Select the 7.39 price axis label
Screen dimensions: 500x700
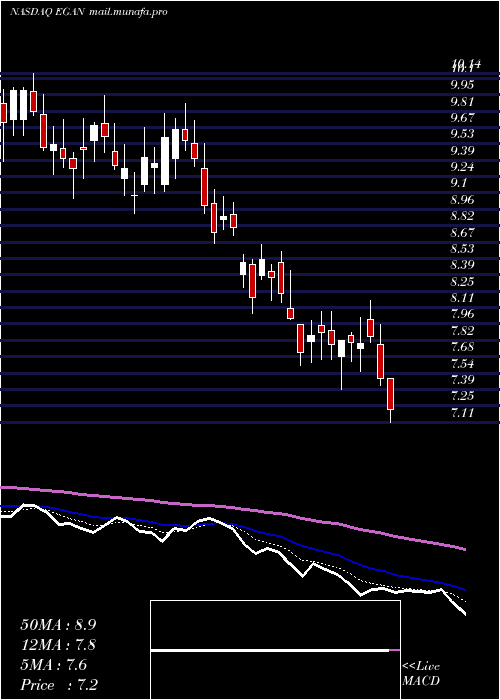(x=463, y=380)
